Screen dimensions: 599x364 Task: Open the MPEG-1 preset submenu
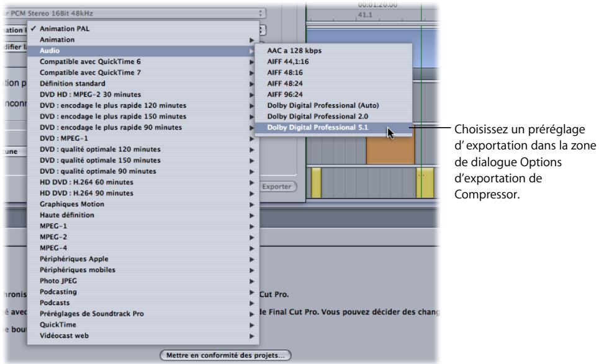143,226
